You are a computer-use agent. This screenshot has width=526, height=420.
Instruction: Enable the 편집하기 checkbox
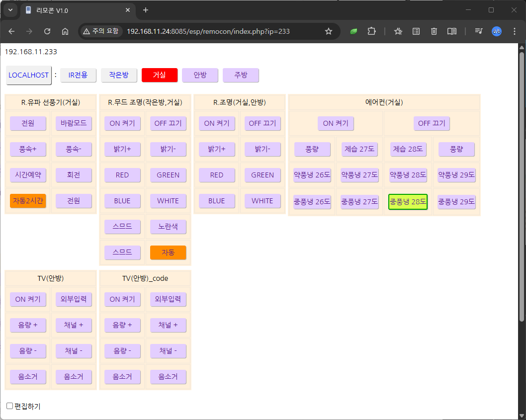point(9,406)
